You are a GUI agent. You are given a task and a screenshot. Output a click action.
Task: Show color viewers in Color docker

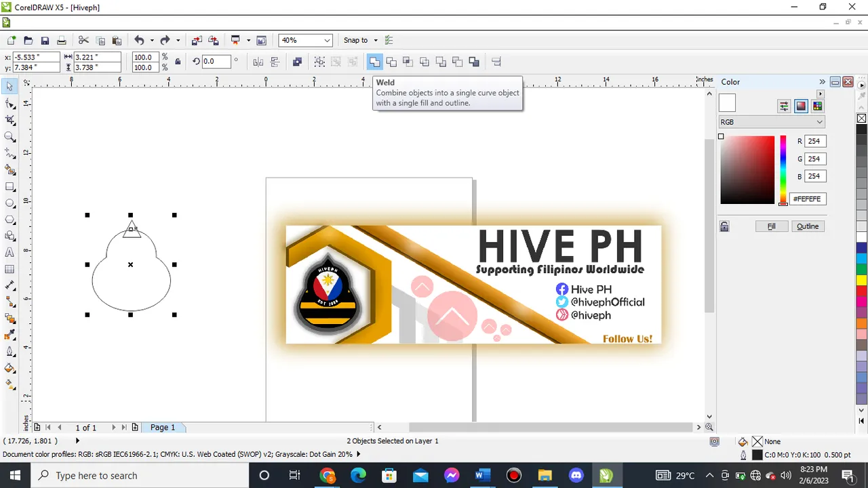point(801,106)
